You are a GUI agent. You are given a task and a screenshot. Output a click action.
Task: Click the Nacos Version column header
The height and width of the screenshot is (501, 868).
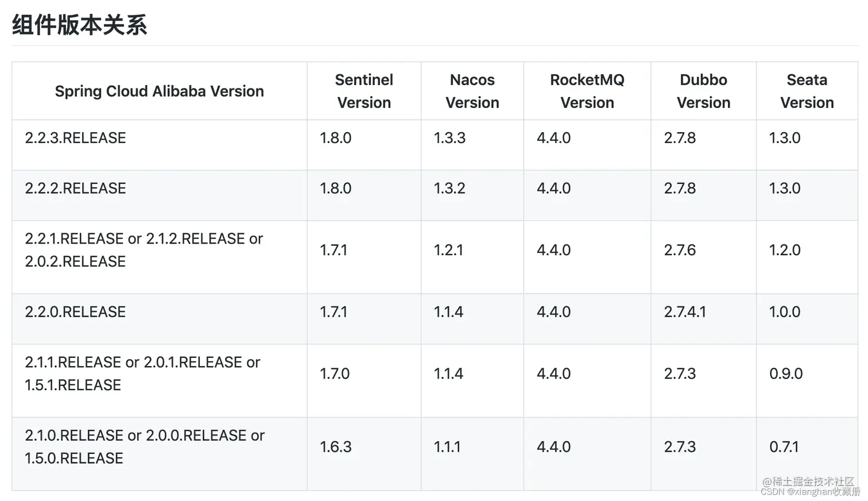(472, 91)
